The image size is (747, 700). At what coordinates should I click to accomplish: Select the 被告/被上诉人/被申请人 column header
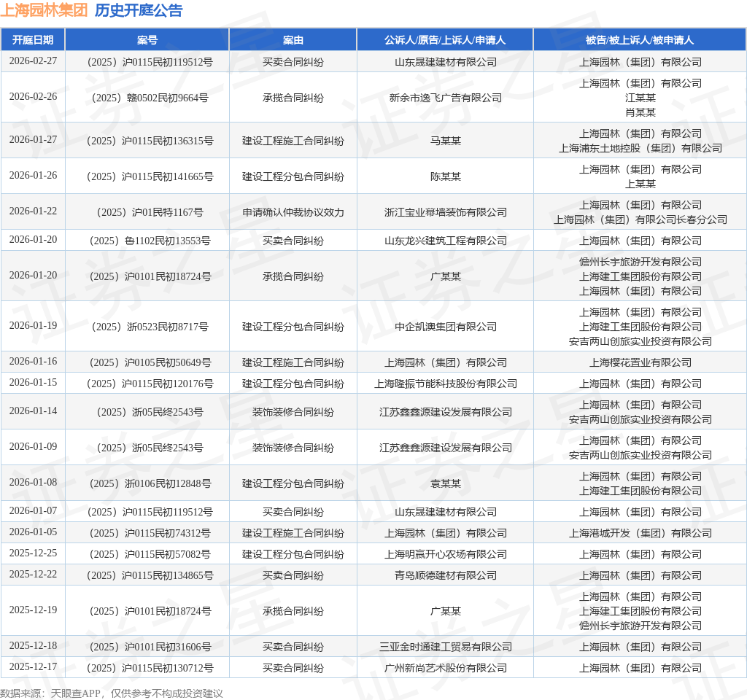point(640,40)
